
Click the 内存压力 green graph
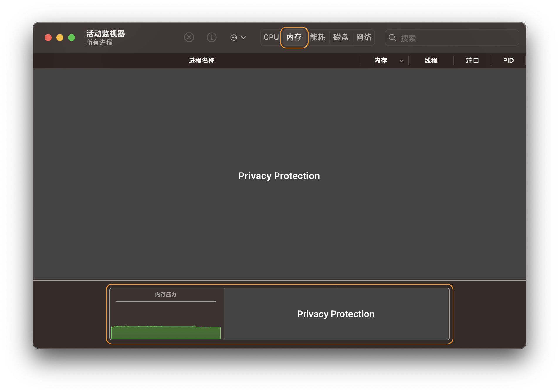[x=166, y=332]
